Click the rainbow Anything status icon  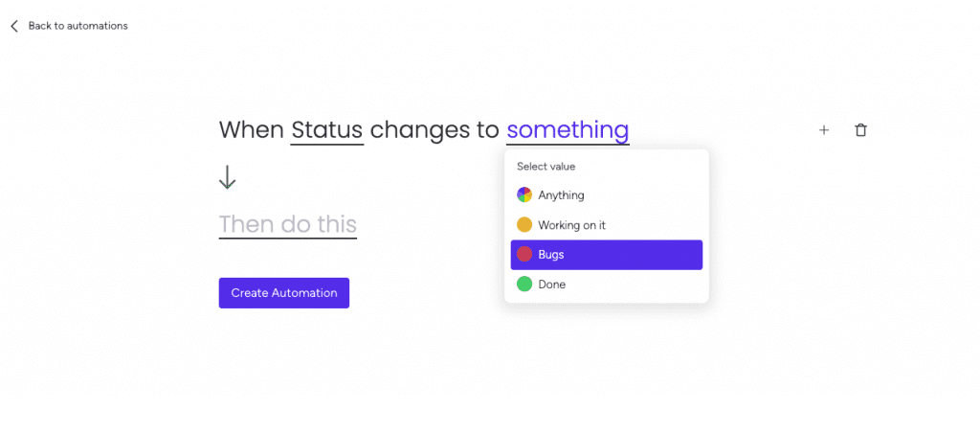(x=524, y=194)
